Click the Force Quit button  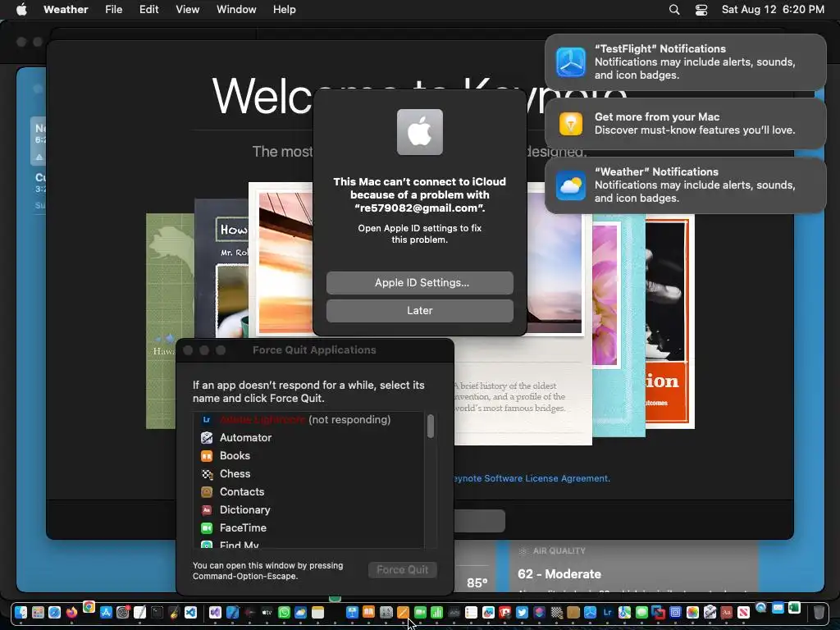(402, 570)
